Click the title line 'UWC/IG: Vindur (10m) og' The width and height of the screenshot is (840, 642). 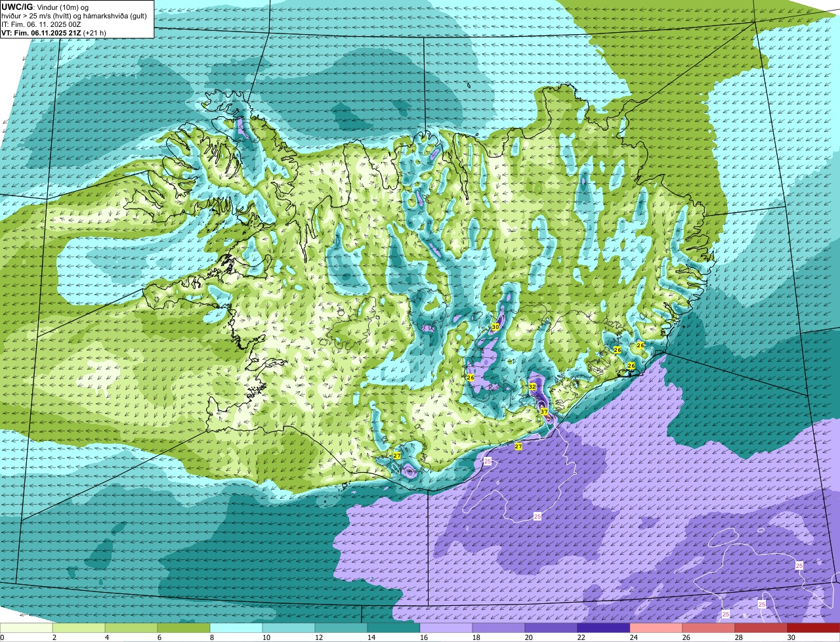click(45, 7)
